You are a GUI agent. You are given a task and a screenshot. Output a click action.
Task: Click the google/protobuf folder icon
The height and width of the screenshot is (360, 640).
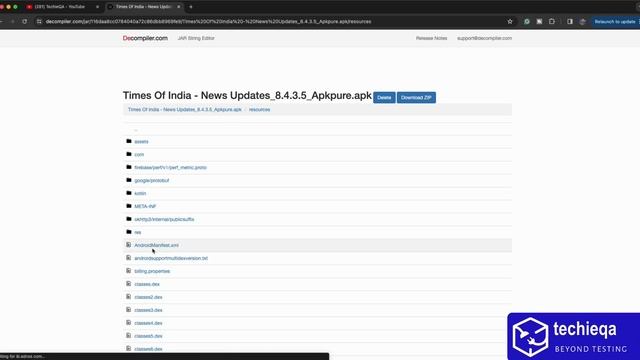pos(129,180)
